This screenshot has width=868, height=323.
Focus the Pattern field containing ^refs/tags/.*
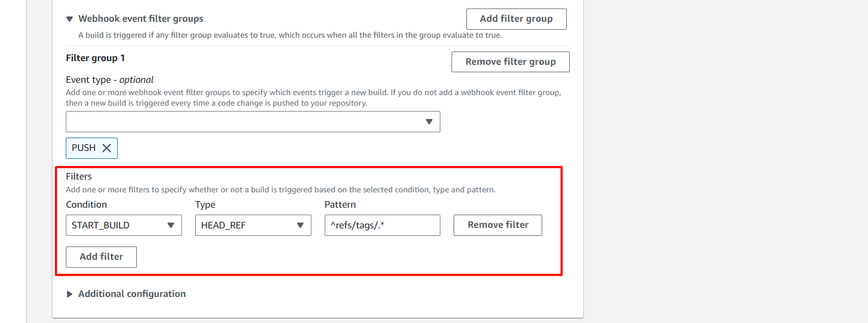coord(382,225)
